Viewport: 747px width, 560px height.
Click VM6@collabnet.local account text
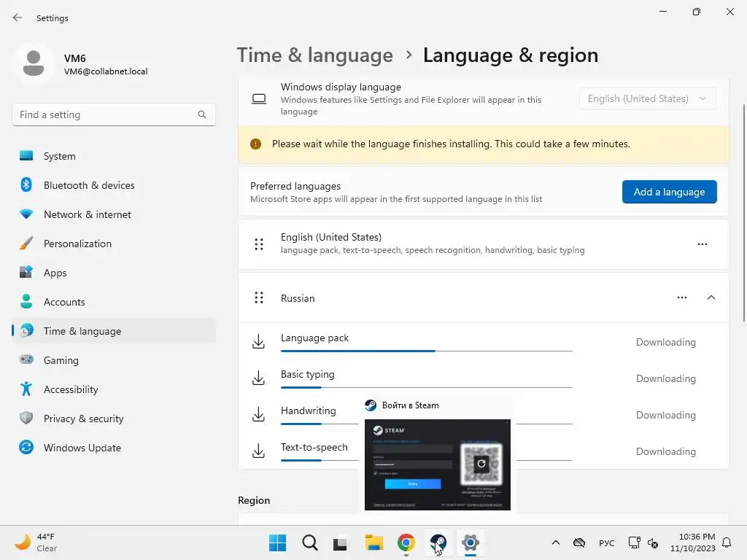(x=106, y=71)
